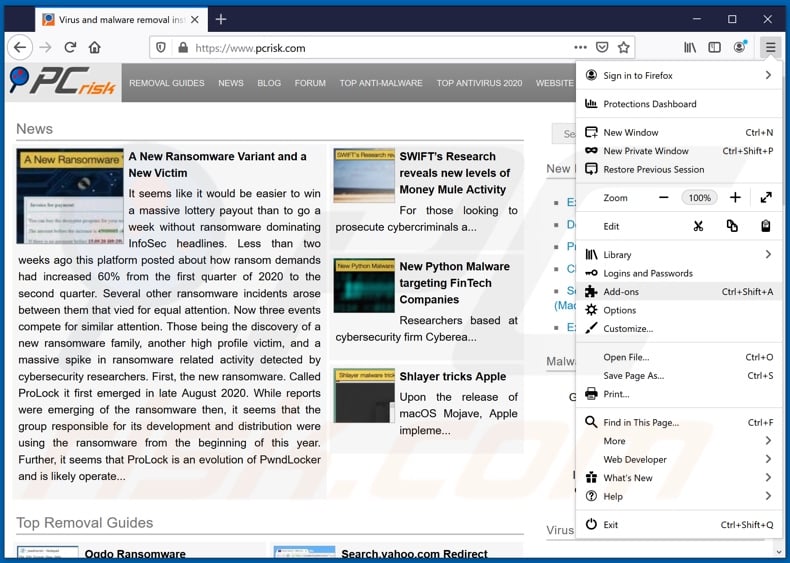Click the padlock site security icon

click(183, 48)
